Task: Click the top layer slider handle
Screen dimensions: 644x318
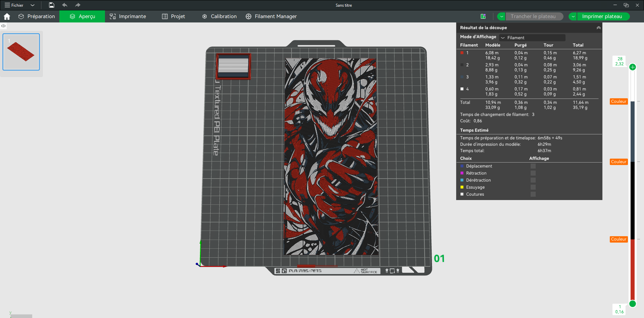Action: 633,67
